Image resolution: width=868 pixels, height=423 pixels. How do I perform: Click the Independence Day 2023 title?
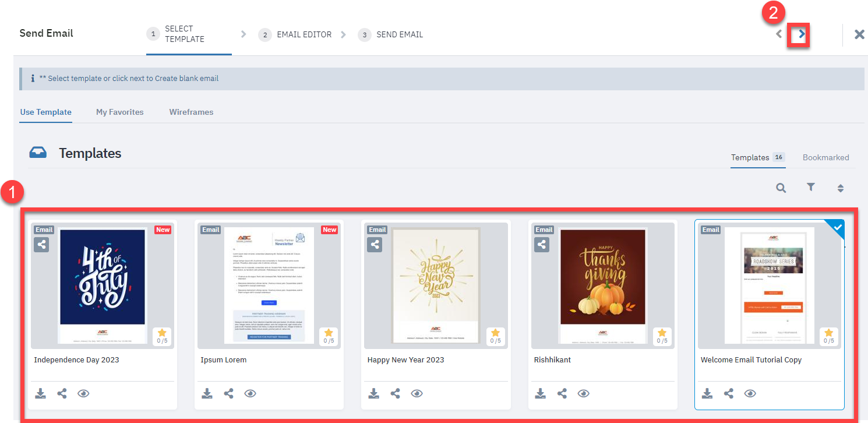click(x=76, y=359)
